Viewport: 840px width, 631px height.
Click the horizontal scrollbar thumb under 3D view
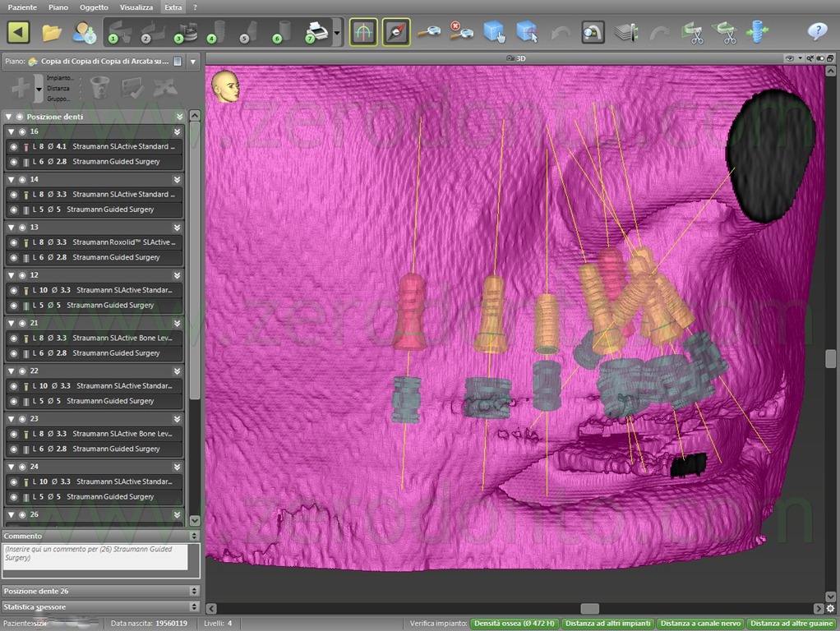590,609
